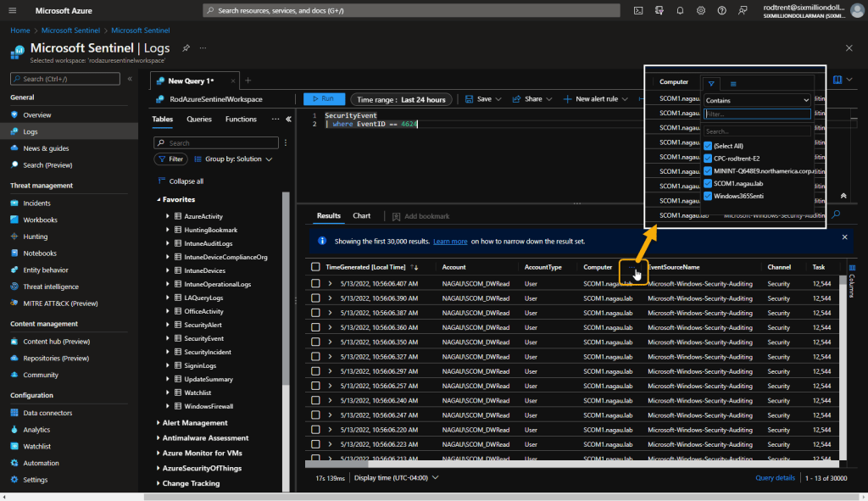Collapse query editor with up chevron
868x501 pixels.
[843, 196]
